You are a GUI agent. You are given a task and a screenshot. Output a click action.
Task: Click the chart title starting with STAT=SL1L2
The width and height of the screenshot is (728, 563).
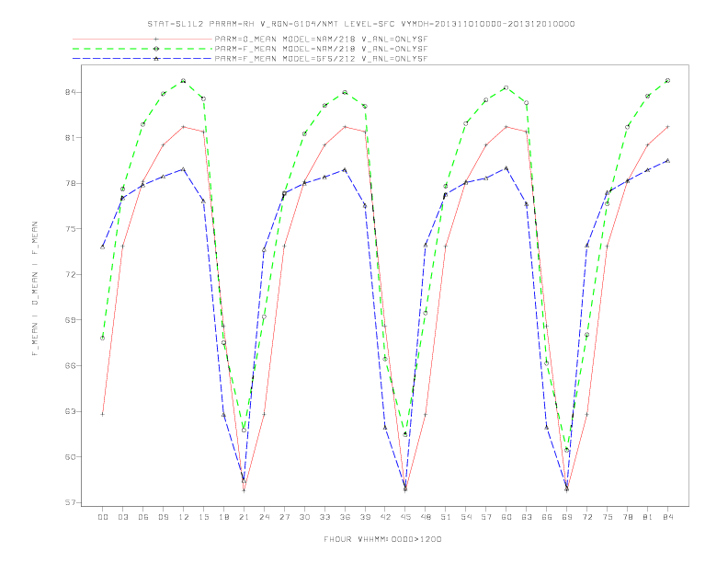click(x=361, y=24)
